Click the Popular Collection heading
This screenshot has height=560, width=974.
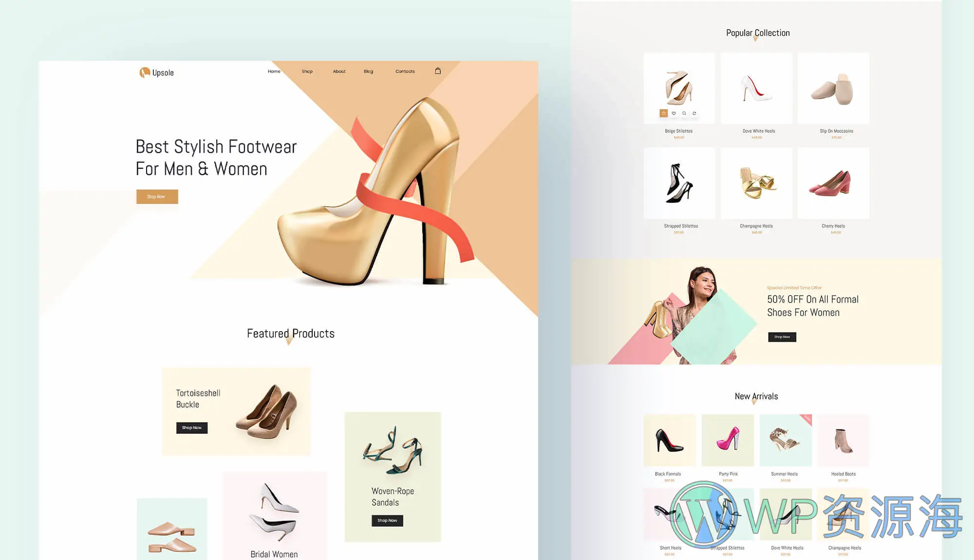tap(758, 33)
